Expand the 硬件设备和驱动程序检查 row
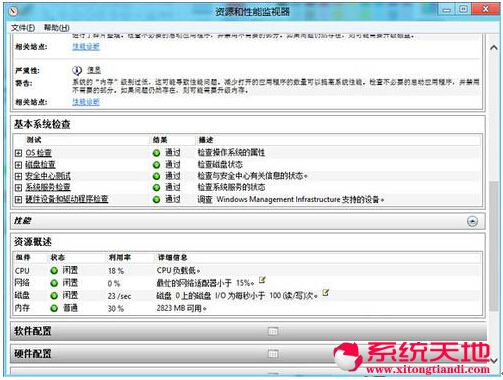Viewport: 503px width, 380px height. pos(18,199)
